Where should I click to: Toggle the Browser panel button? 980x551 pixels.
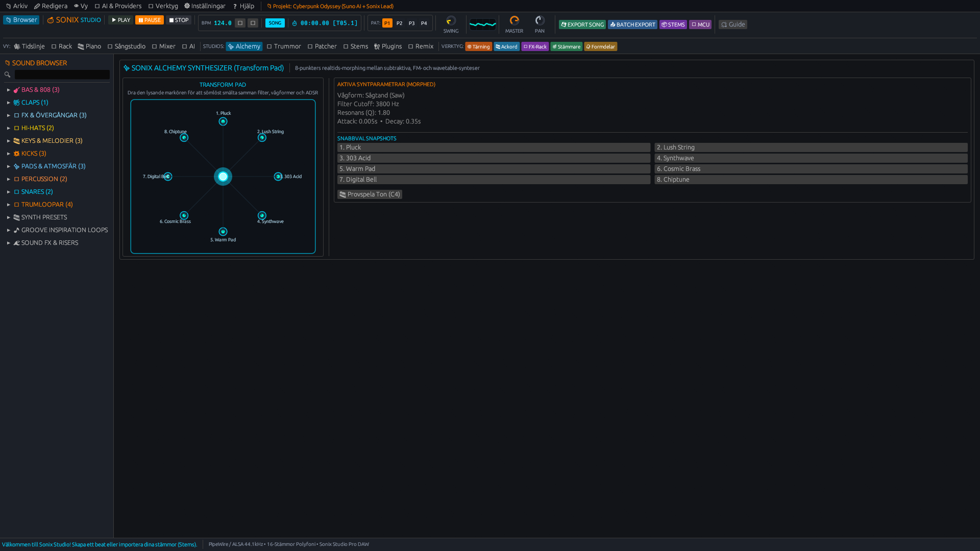21,20
